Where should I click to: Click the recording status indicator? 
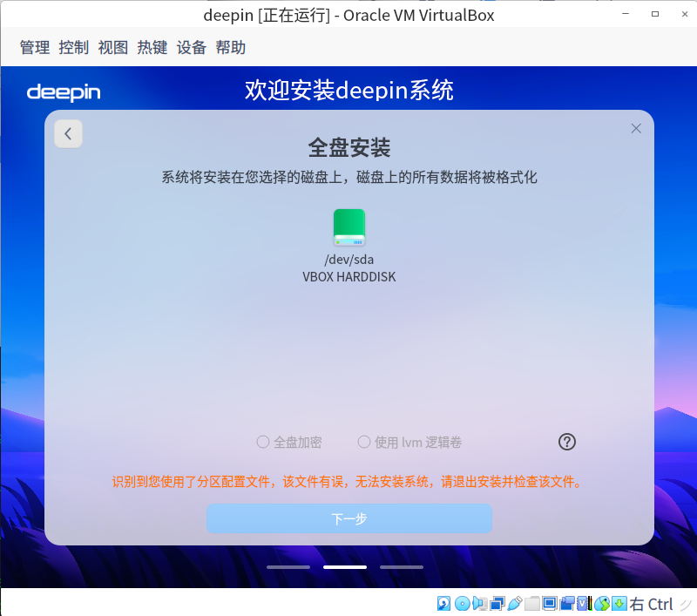pos(568,603)
